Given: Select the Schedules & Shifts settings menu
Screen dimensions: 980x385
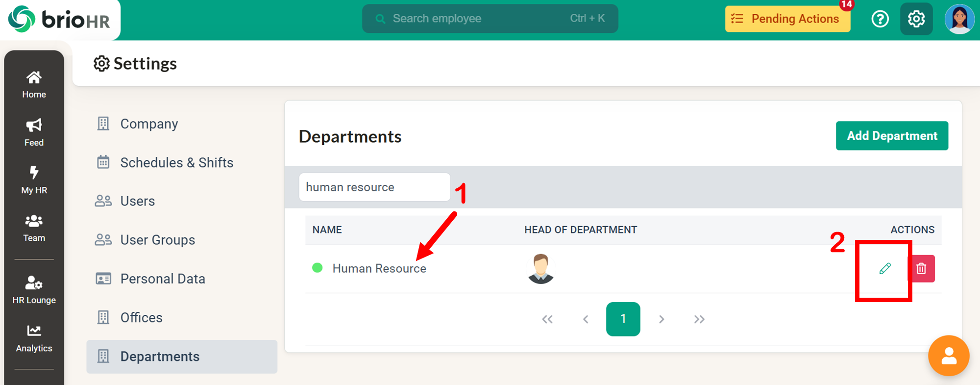Looking at the screenshot, I should tap(176, 162).
